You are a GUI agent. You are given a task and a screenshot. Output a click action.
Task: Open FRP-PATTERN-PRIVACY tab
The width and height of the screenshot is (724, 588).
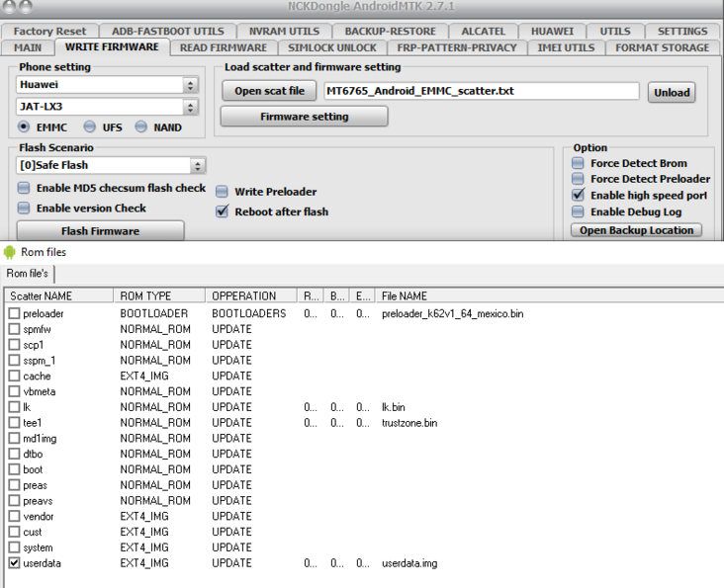pyautogui.click(x=457, y=47)
